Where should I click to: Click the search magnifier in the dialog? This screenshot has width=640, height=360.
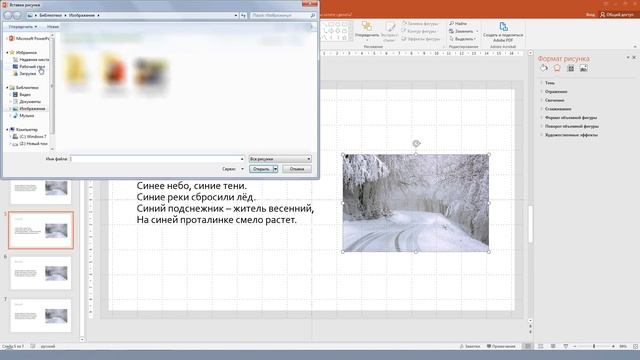coord(313,15)
